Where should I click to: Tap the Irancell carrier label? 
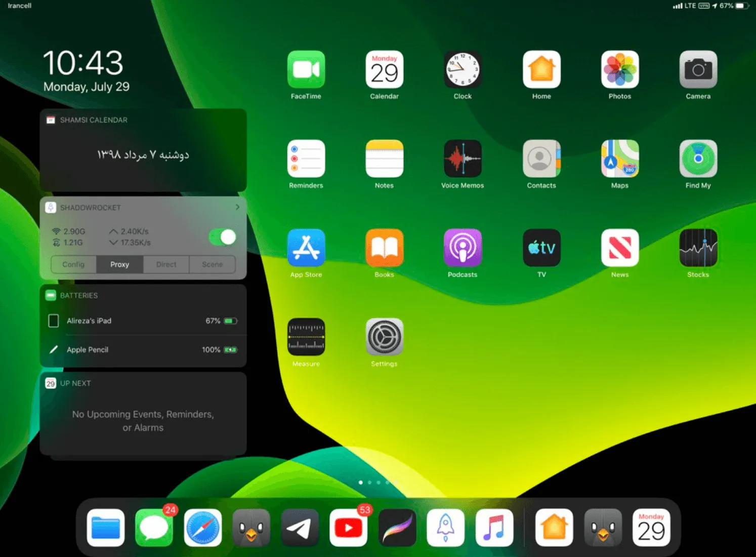20,6
